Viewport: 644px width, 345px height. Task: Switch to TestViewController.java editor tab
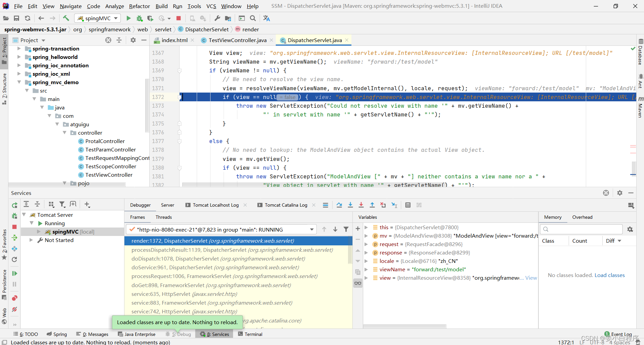(x=237, y=40)
